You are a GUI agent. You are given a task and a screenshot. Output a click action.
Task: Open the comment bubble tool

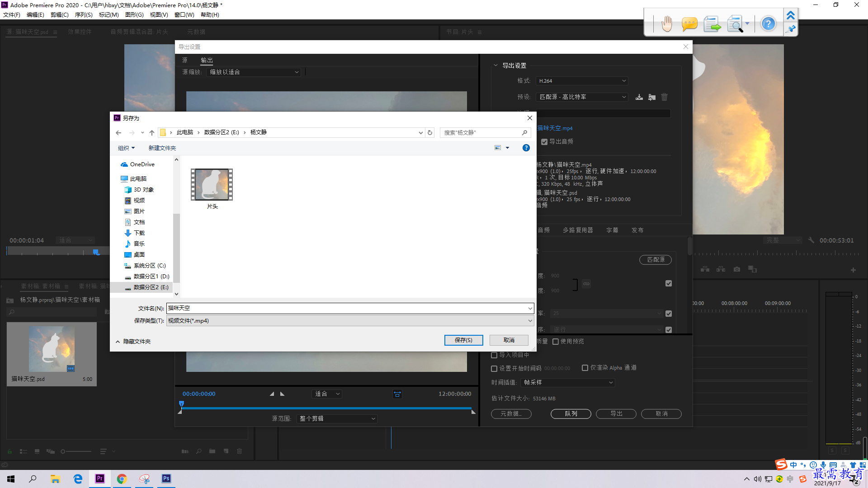[689, 23]
